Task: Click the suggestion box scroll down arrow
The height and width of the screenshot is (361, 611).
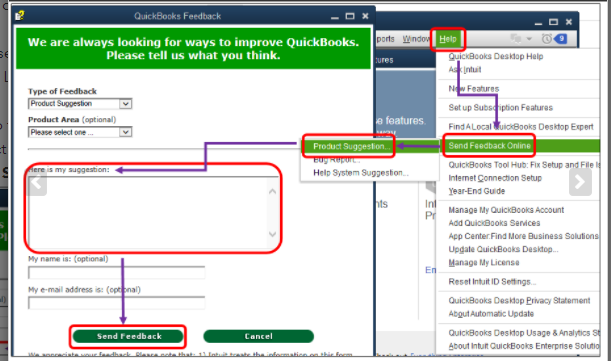Action: (x=272, y=234)
